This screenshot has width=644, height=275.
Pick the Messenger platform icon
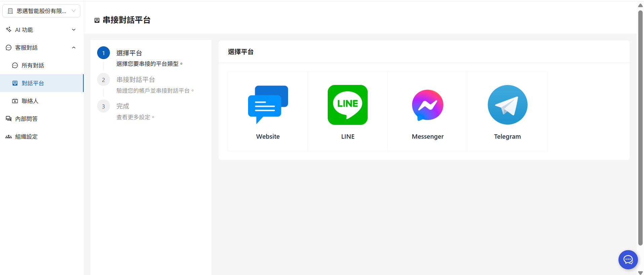428,105
